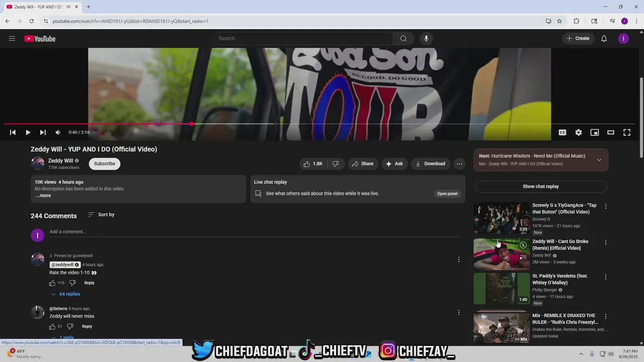Image resolution: width=644 pixels, height=362 pixels.
Task: Open the weather widget on taskbar
Action: click(x=24, y=354)
